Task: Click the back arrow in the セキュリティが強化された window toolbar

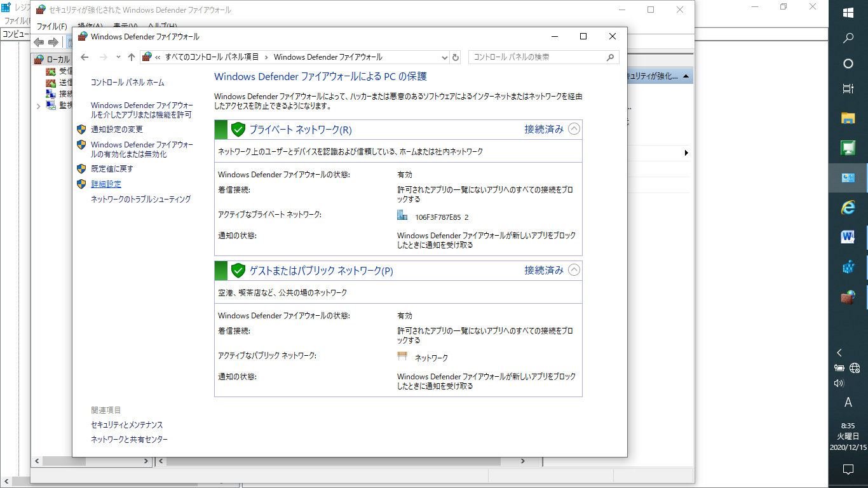Action: 39,42
